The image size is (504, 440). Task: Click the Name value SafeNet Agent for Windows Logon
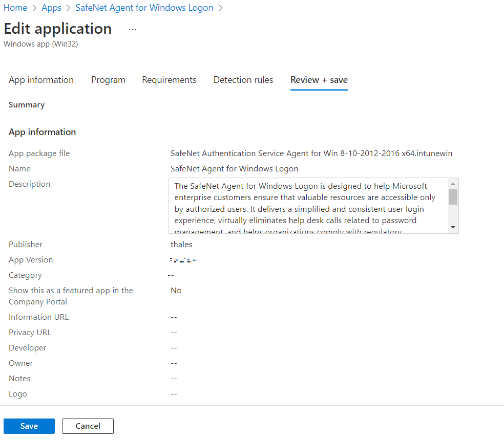[234, 169]
